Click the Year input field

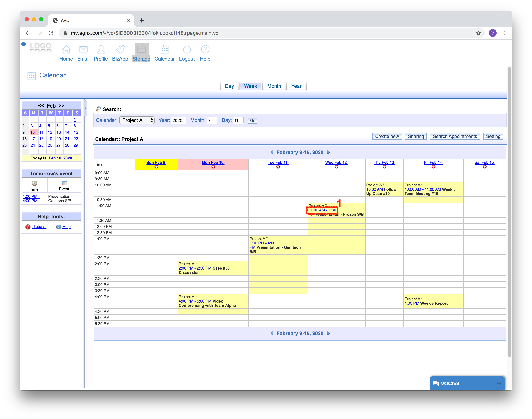[178, 120]
